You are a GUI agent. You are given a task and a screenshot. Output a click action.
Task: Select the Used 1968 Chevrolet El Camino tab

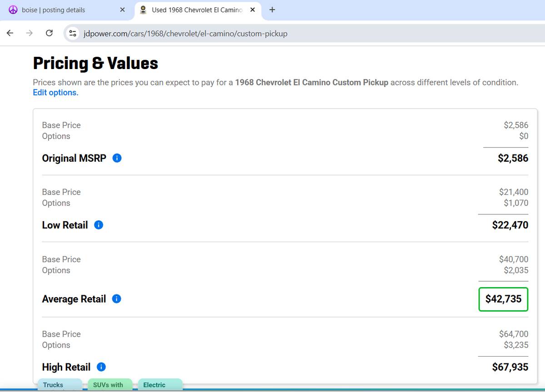[195, 10]
